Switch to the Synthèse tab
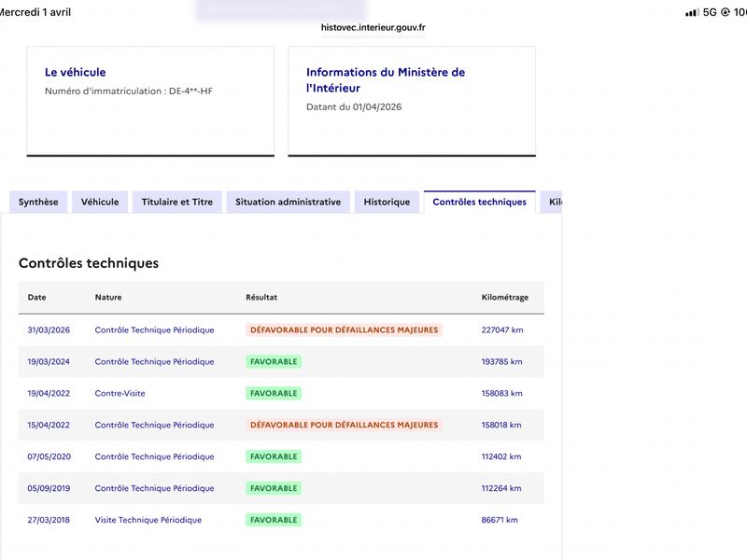 (x=38, y=202)
